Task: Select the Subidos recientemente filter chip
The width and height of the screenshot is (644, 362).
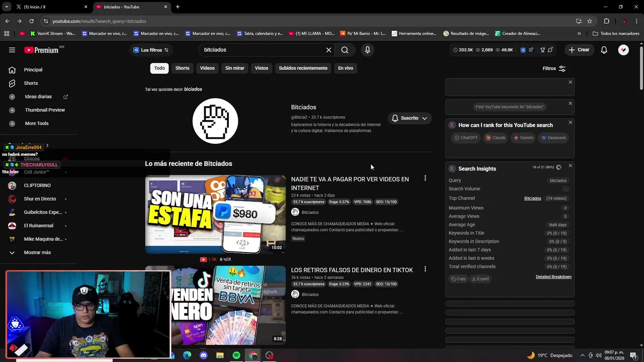Action: [x=303, y=68]
